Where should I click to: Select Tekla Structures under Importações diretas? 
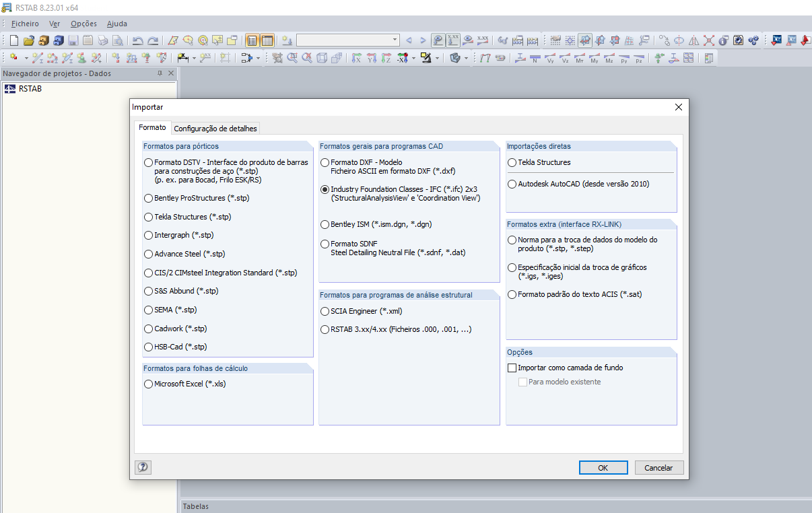[x=512, y=162]
